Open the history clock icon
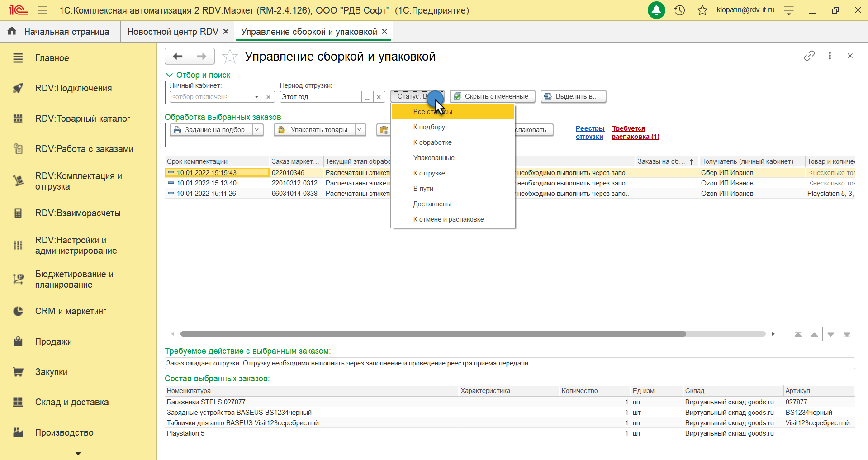 tap(679, 10)
